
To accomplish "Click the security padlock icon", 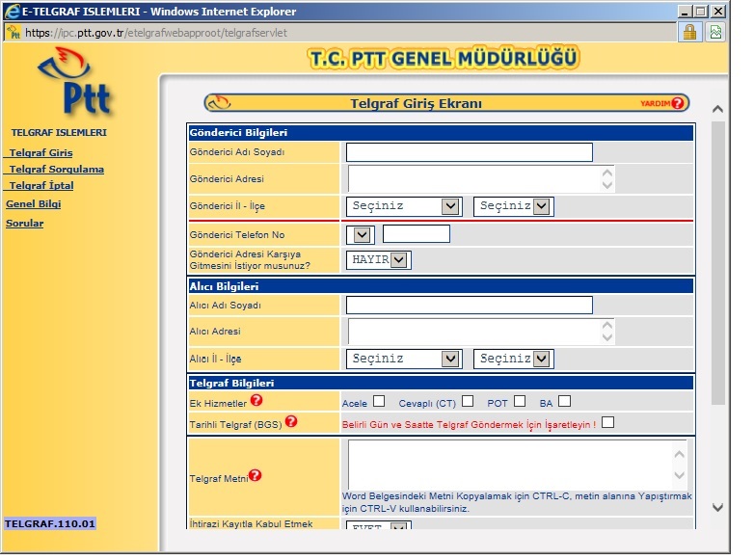I will 689,32.
